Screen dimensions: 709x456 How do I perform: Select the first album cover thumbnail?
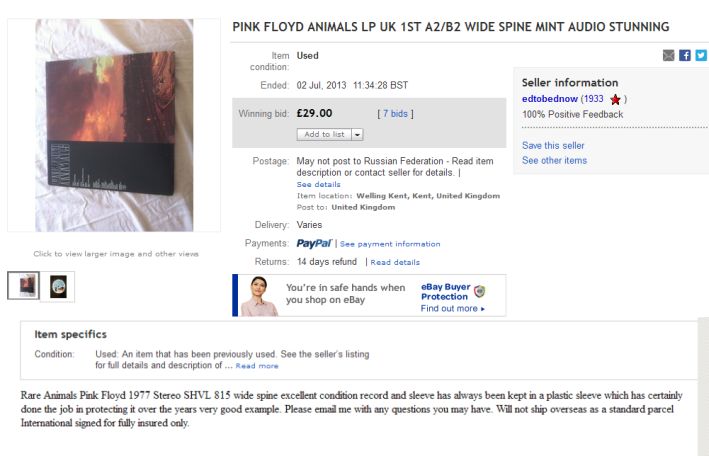pos(23,286)
